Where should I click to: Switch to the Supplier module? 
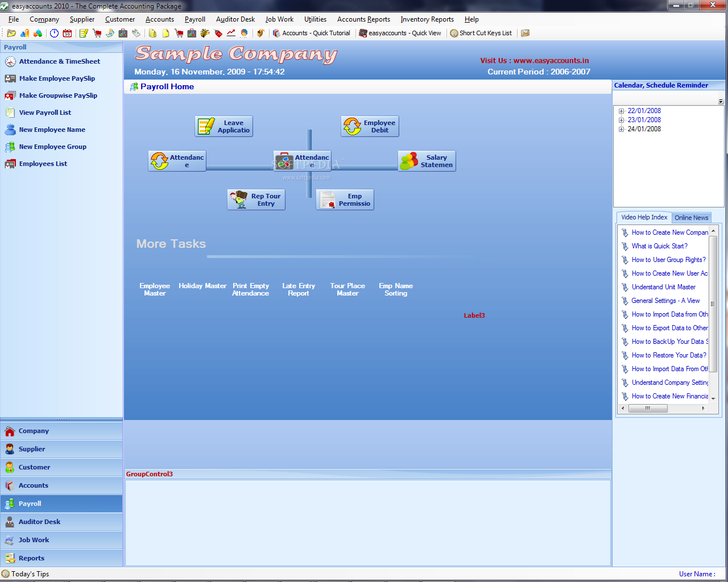point(61,449)
